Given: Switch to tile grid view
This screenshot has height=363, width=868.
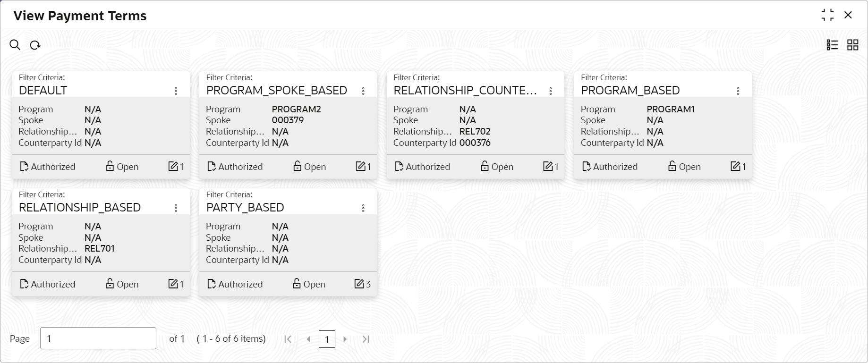Looking at the screenshot, I should (x=852, y=45).
